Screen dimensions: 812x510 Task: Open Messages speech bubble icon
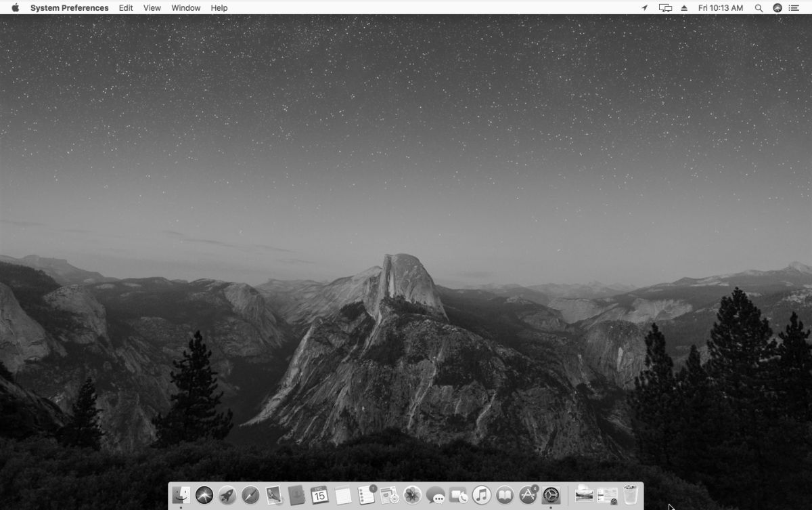tap(434, 495)
